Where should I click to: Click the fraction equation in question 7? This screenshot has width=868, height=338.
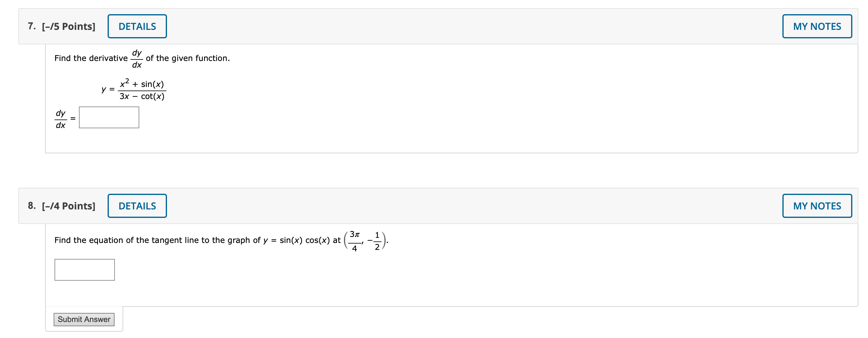click(133, 89)
